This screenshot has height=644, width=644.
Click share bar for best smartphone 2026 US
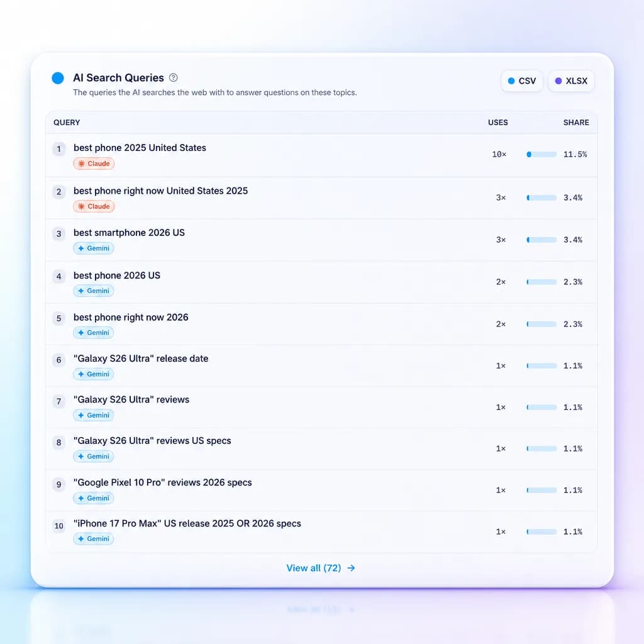tap(541, 240)
